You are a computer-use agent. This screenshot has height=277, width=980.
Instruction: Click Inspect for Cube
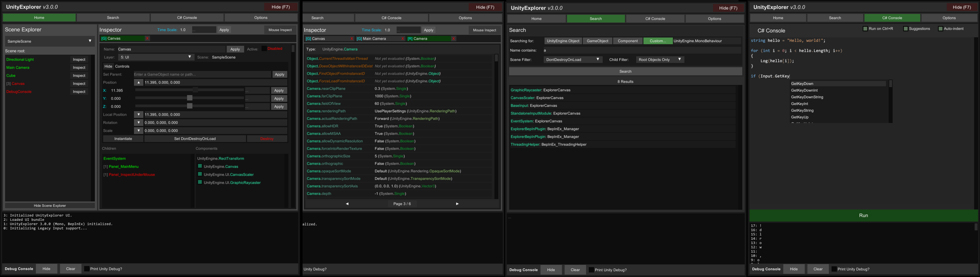(79, 76)
